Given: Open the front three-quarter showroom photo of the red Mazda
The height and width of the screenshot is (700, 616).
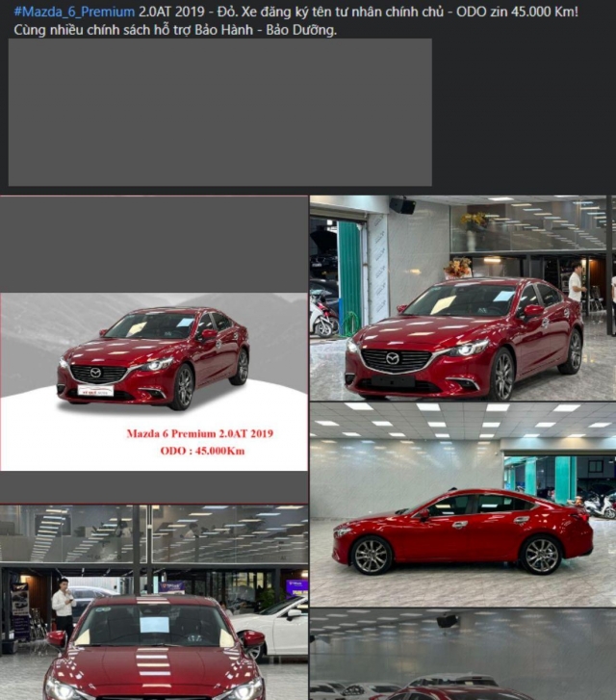Looking at the screenshot, I should tap(463, 298).
